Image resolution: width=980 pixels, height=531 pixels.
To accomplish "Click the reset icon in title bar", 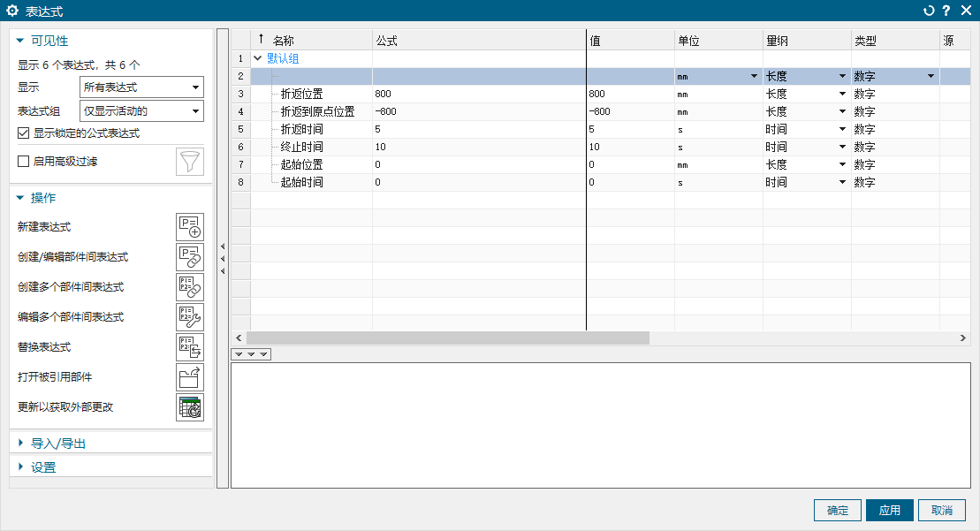I will click(x=929, y=11).
